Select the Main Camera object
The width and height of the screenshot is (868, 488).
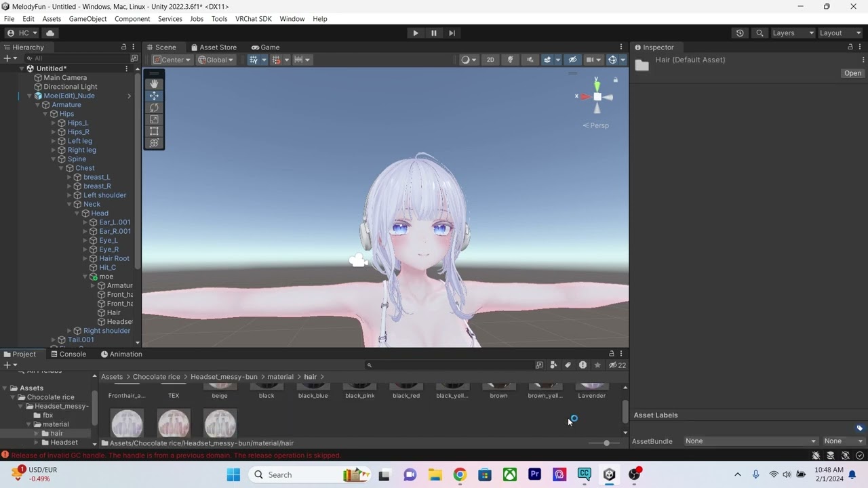65,77
